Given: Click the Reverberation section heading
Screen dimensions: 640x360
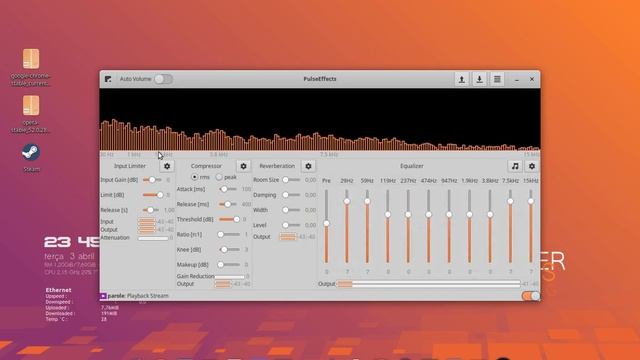Looking at the screenshot, I should tap(277, 166).
